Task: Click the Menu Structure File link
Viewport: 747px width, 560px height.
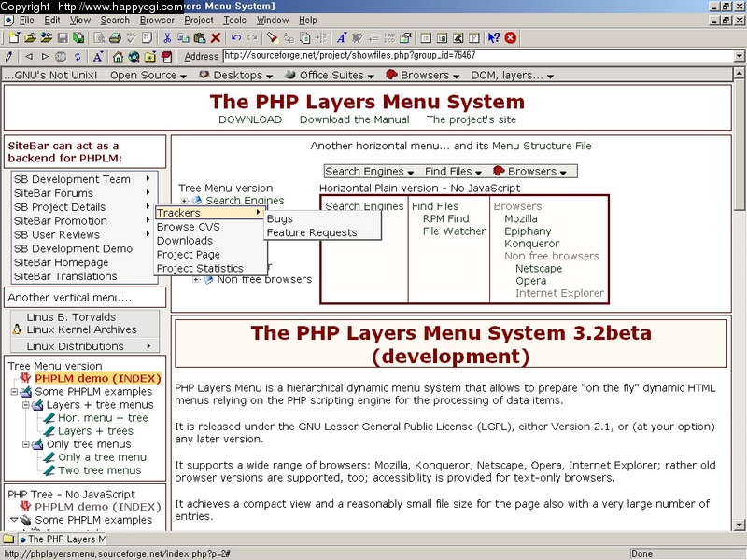Action: pyautogui.click(x=542, y=146)
